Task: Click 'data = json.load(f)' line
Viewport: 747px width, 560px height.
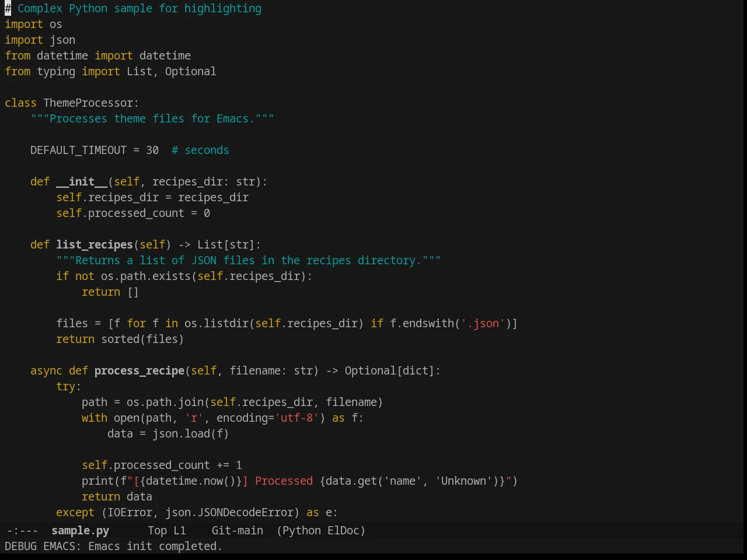Action: point(168,433)
